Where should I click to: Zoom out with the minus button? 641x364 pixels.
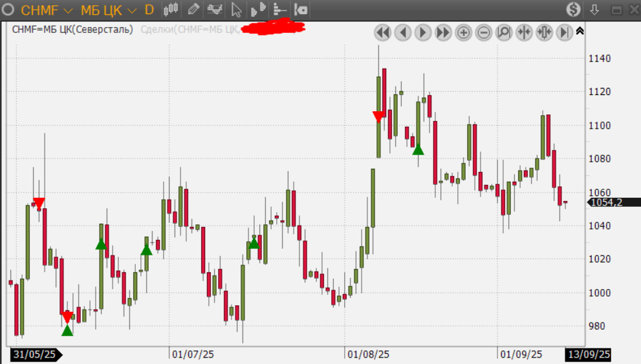(483, 32)
